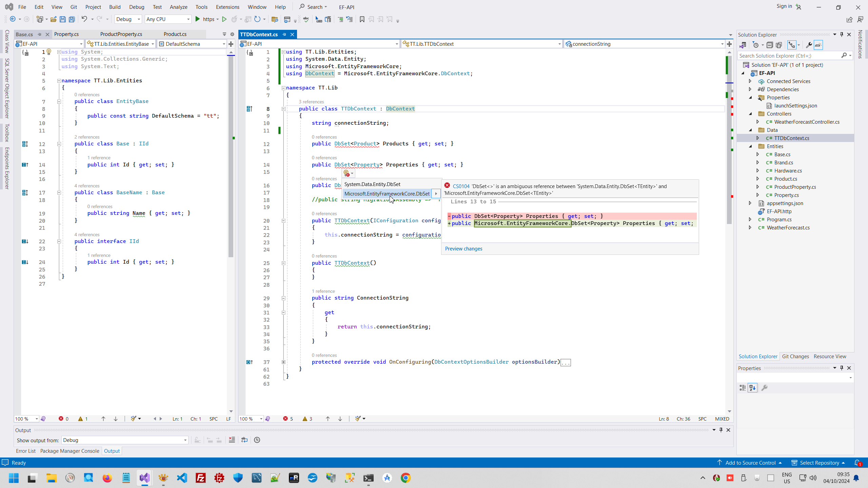Click the Save All toolbar icon
The height and width of the screenshot is (488, 868).
point(72,19)
